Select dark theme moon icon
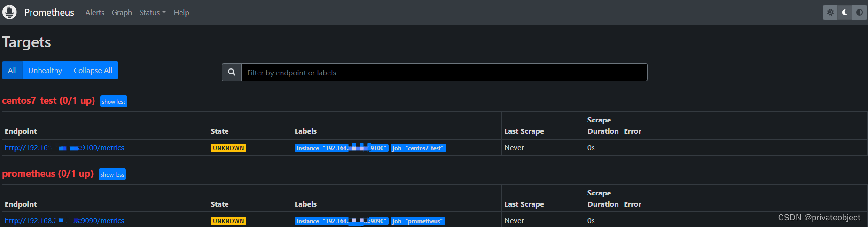This screenshot has height=227, width=868. click(x=845, y=13)
